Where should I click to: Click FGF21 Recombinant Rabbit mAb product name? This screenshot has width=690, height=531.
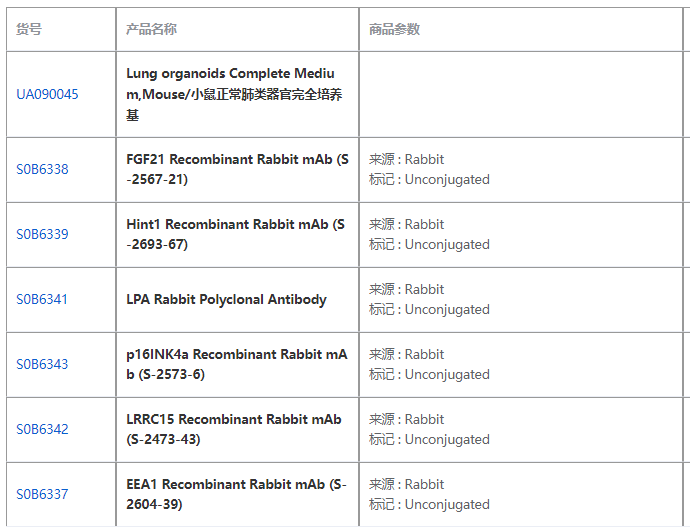pyautogui.click(x=236, y=170)
